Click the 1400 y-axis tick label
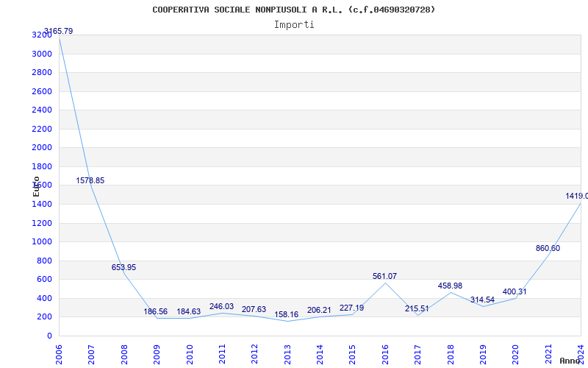This screenshot has width=588, height=368. pyautogui.click(x=42, y=205)
